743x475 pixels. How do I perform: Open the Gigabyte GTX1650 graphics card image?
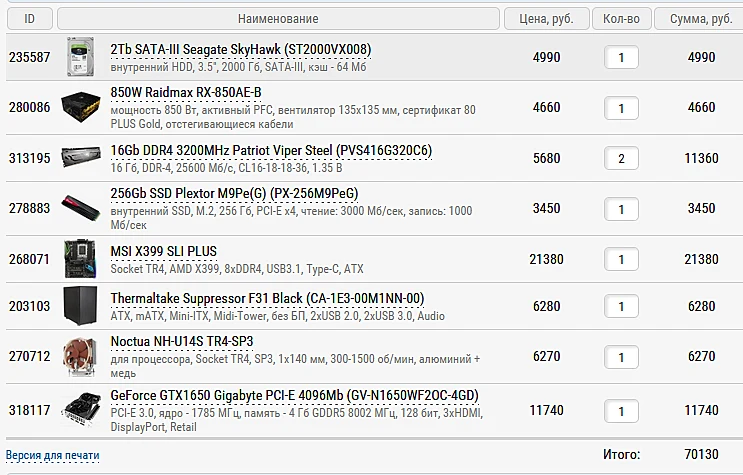[81, 410]
